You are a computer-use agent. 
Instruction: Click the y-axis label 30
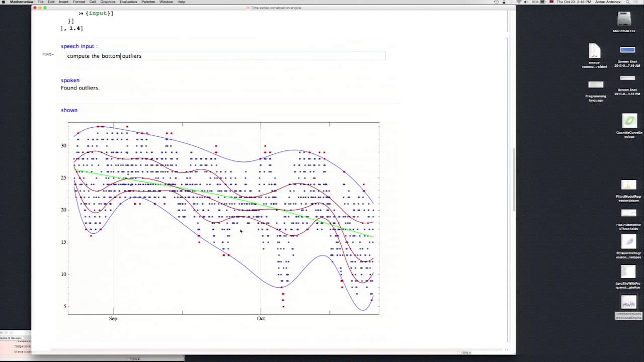63,146
